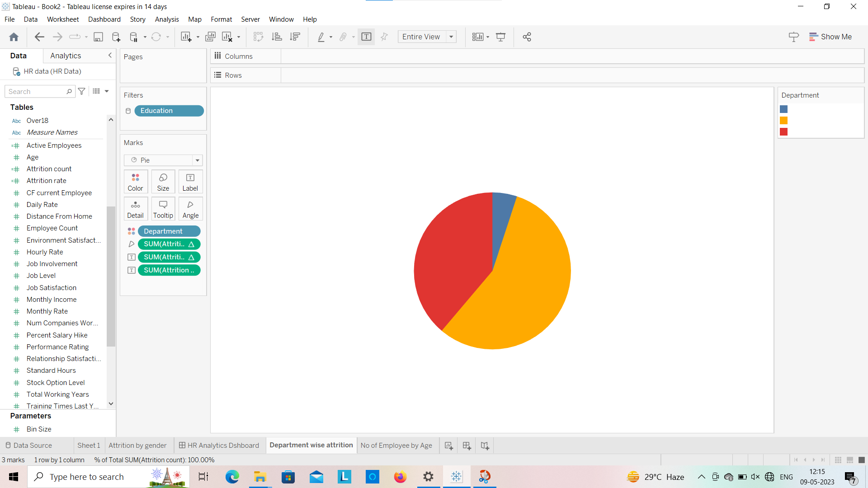Image resolution: width=868 pixels, height=488 pixels.
Task: Toggle the data pane list view icon
Action: pyautogui.click(x=96, y=91)
